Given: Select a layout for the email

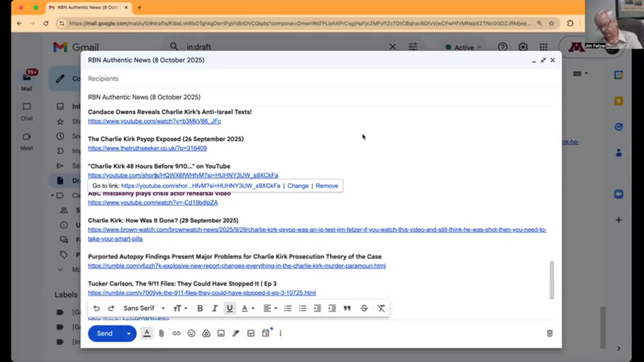Looking at the screenshot, I should (x=251, y=333).
